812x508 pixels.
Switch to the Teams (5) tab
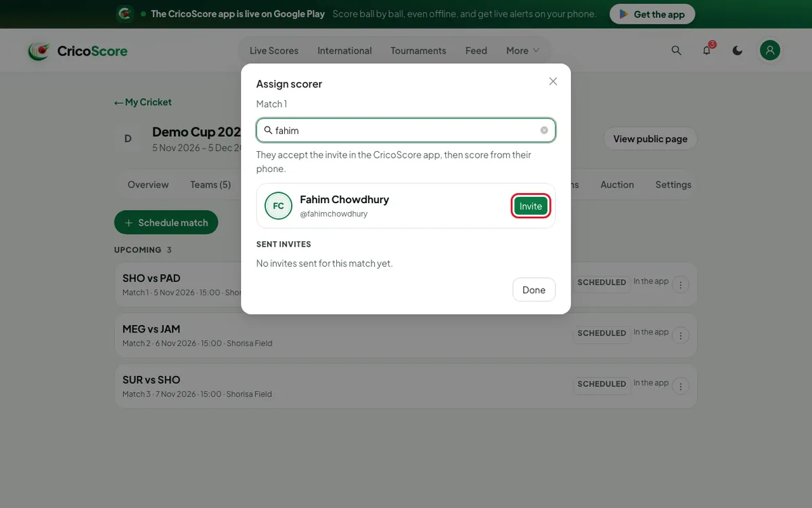(210, 185)
